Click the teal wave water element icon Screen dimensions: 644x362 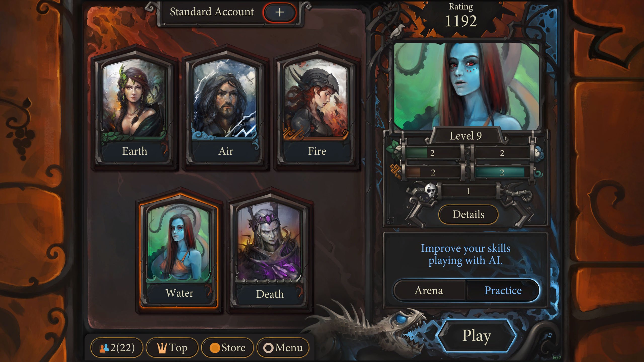(x=538, y=173)
